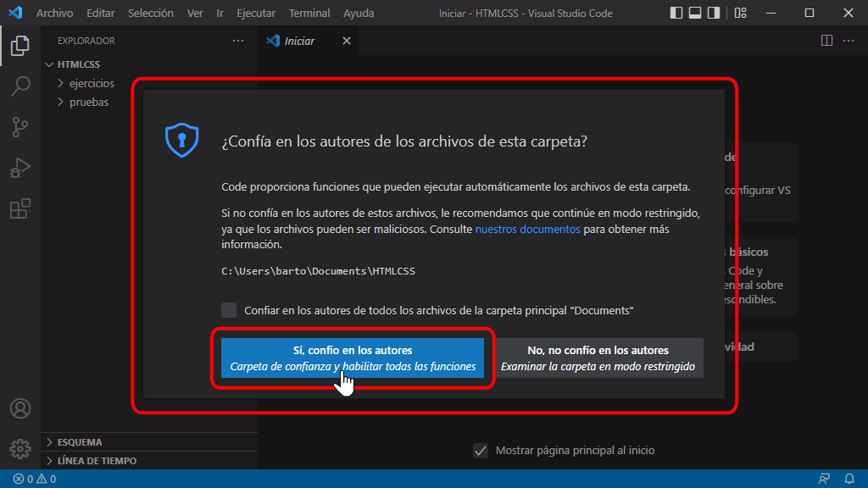The image size is (868, 488).
Task: Click the trust dialog heading text
Action: [x=404, y=141]
